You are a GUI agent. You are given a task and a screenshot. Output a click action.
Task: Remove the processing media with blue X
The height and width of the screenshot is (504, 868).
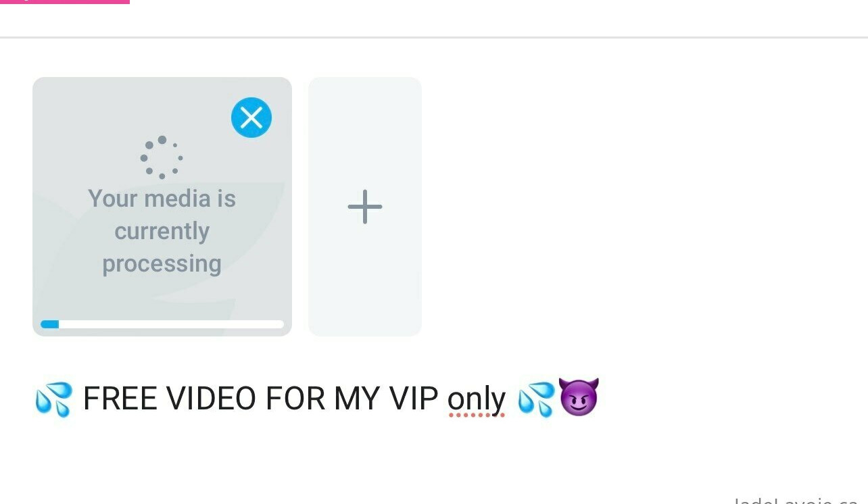click(251, 118)
